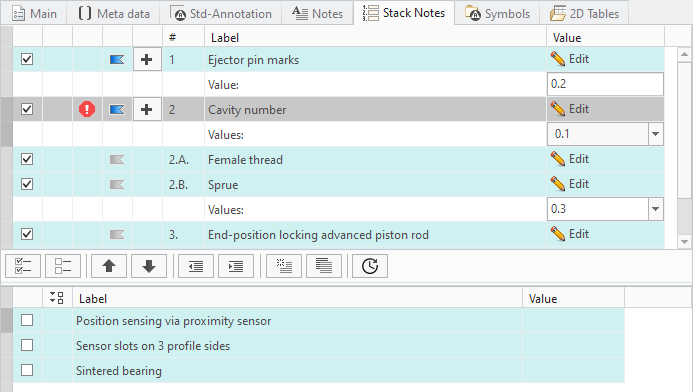Click the check-all items toolbar icon
The width and height of the screenshot is (693, 392).
click(23, 266)
